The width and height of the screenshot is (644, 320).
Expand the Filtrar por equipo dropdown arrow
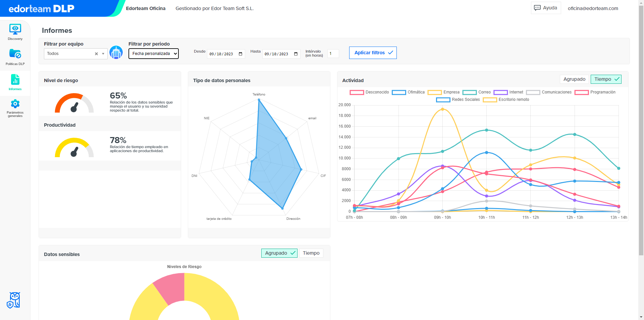(103, 54)
